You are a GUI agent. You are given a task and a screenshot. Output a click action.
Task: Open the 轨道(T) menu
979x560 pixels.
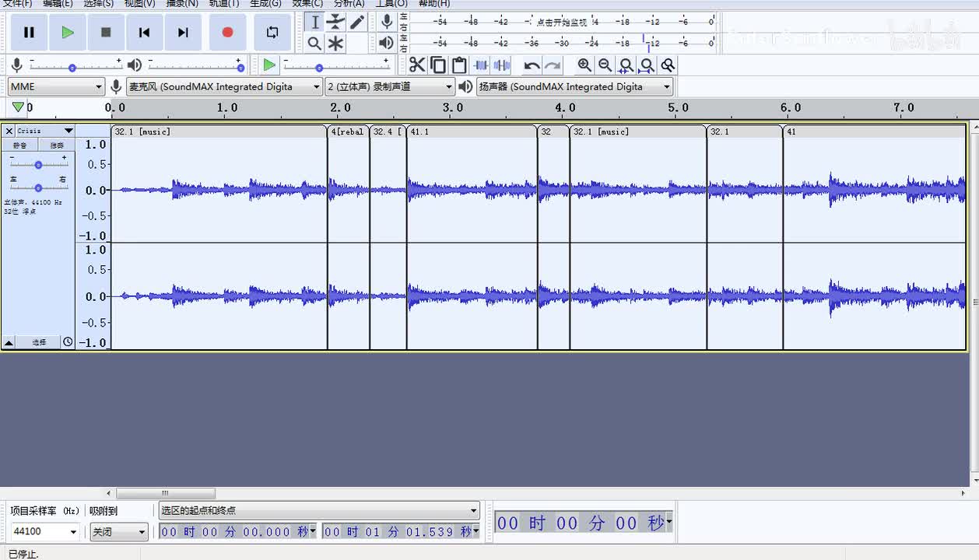click(x=224, y=3)
